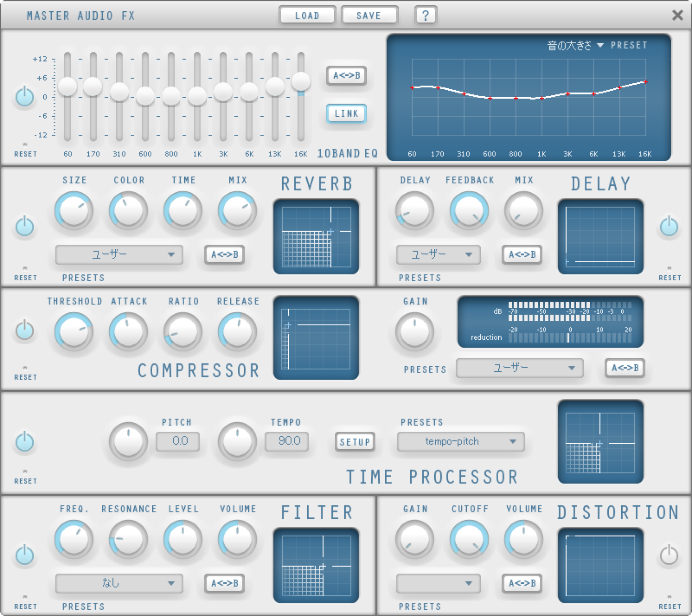Click the 16K EQ band slider
692x616 pixels.
(x=300, y=82)
